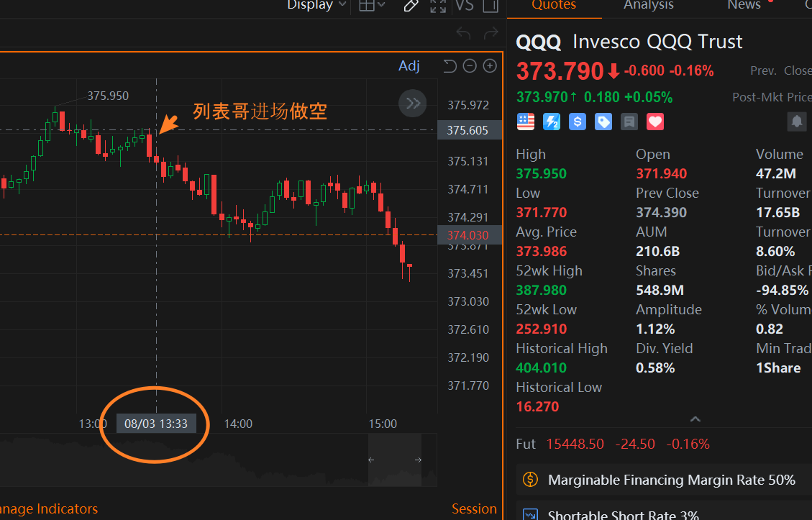812x520 pixels.
Task: Click the 374.030 current price label
Action: coord(469,235)
